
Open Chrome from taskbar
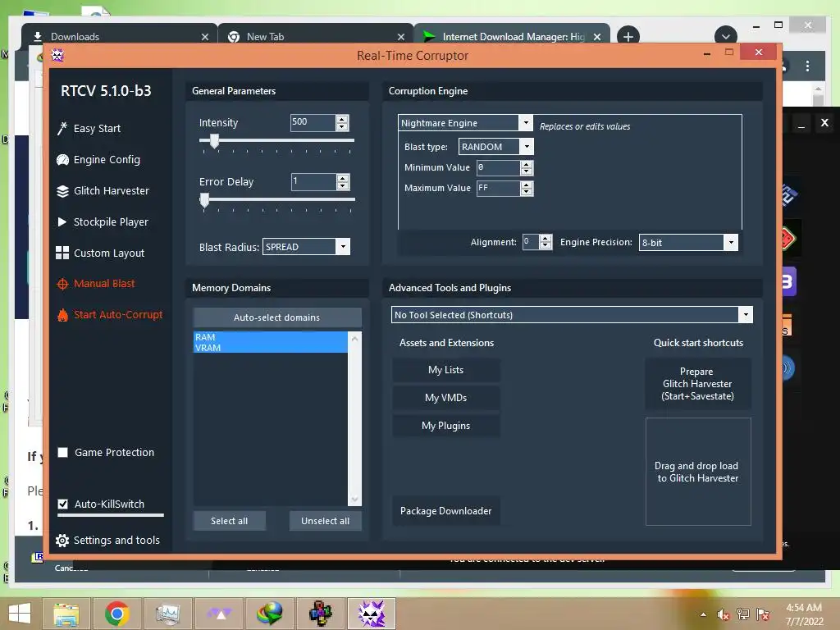pyautogui.click(x=116, y=614)
